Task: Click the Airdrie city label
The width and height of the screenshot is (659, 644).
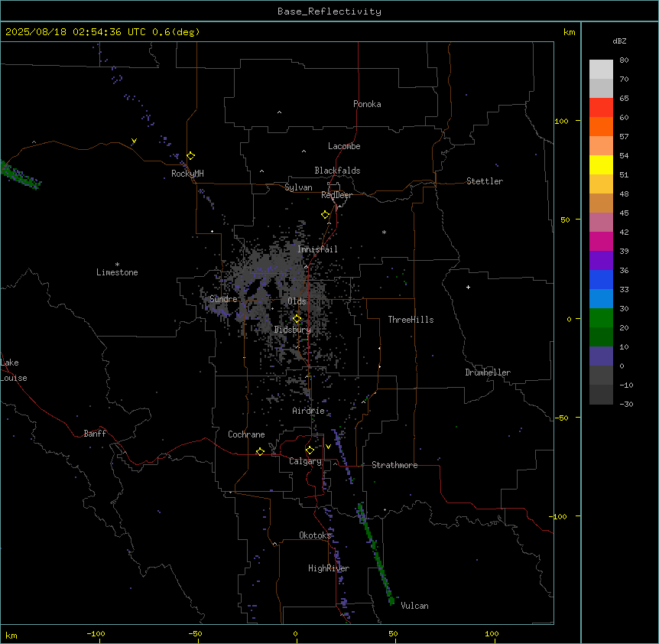Action: click(308, 411)
